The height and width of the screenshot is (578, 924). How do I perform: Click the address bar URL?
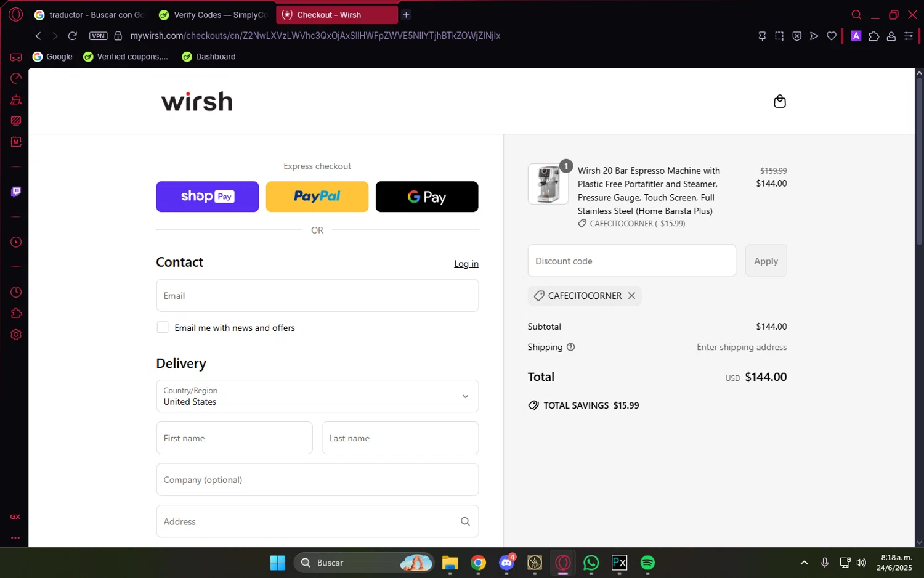click(315, 36)
